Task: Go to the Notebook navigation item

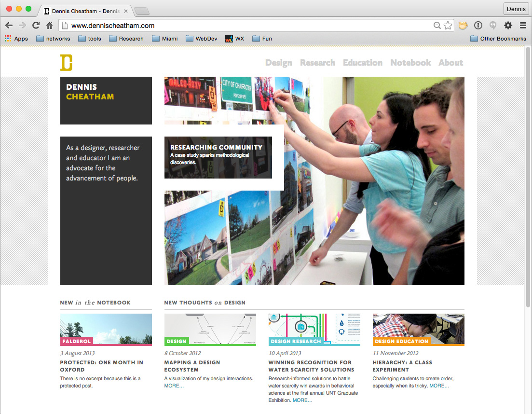Action: pos(410,63)
